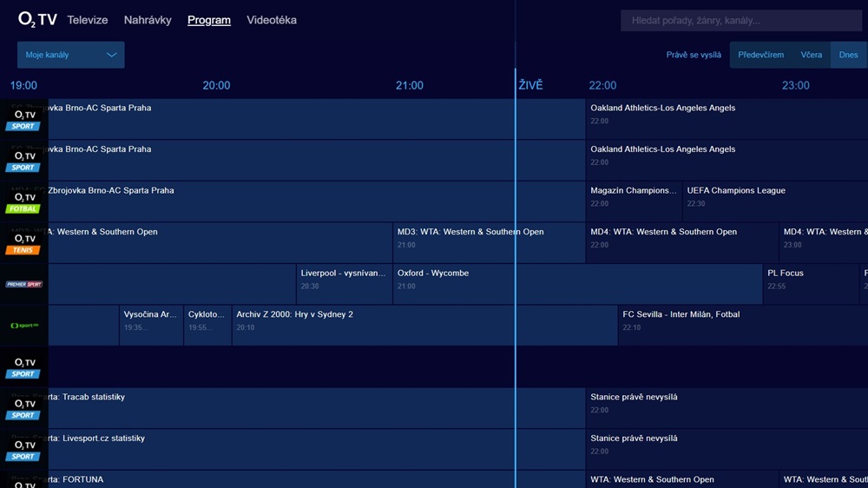868x488 pixels.
Task: Open the Nahrávky tab
Action: [x=148, y=20]
